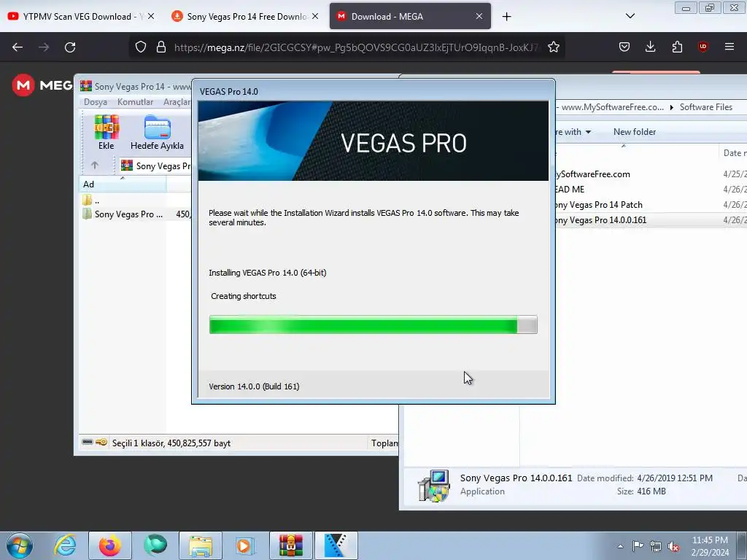
Task: Click the Action Center flag icon
Action: pyautogui.click(x=638, y=546)
